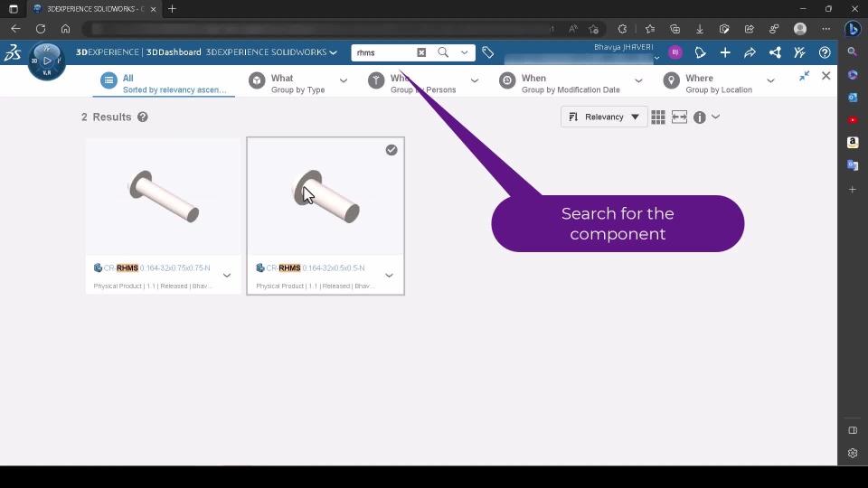Add a new sidebar app

click(x=853, y=189)
